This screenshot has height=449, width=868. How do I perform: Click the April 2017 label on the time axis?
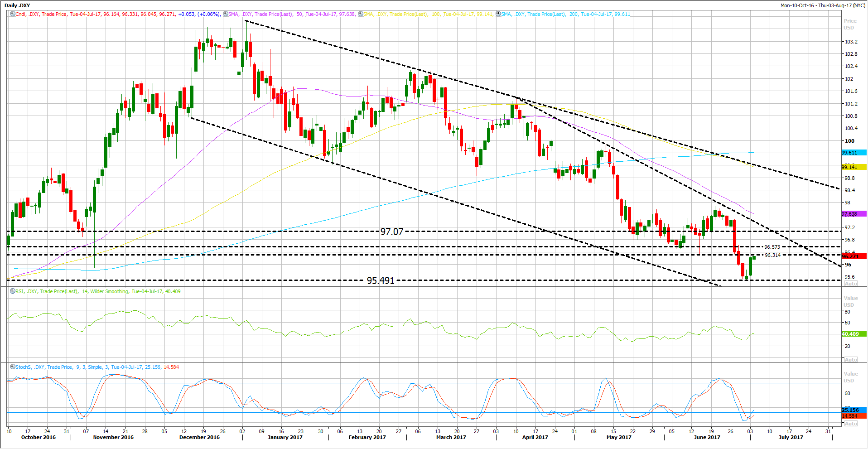click(x=535, y=437)
